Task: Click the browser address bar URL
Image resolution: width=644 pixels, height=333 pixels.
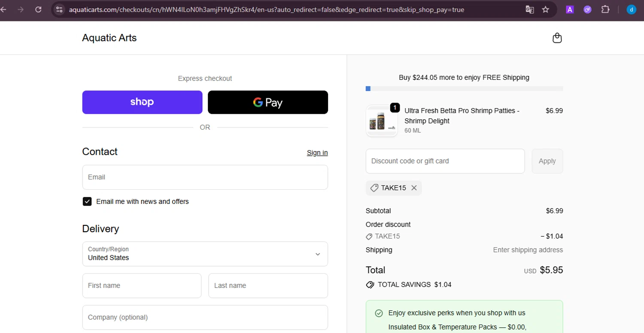Action: [266, 9]
